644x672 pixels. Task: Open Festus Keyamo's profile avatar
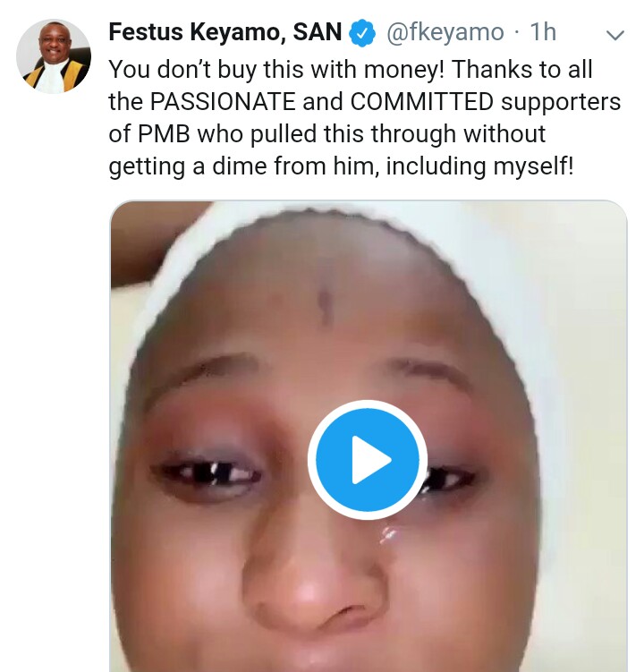(x=54, y=56)
